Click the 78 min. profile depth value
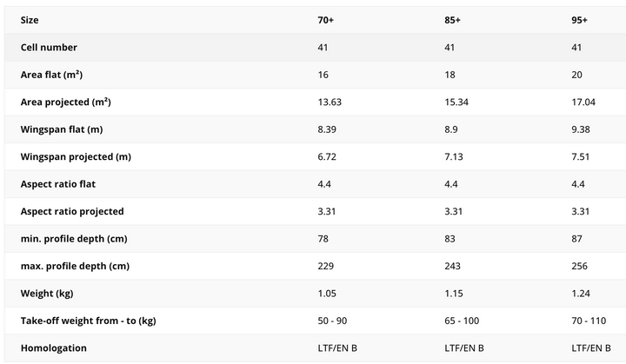The height and width of the screenshot is (364, 626). (x=323, y=239)
